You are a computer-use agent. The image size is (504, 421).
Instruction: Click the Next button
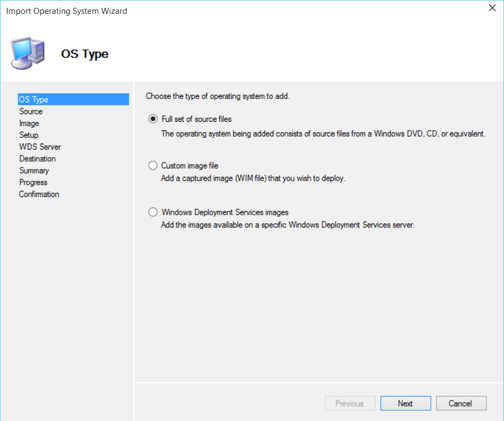[405, 404]
